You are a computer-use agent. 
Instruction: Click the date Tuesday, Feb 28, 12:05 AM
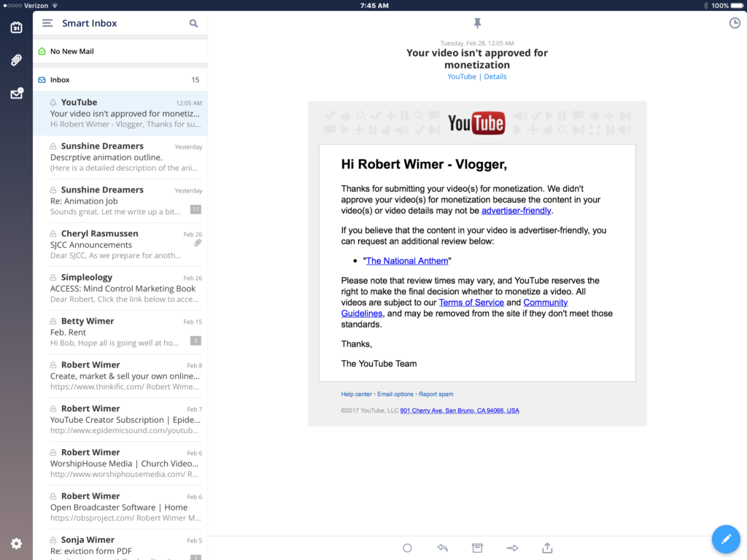pos(477,43)
